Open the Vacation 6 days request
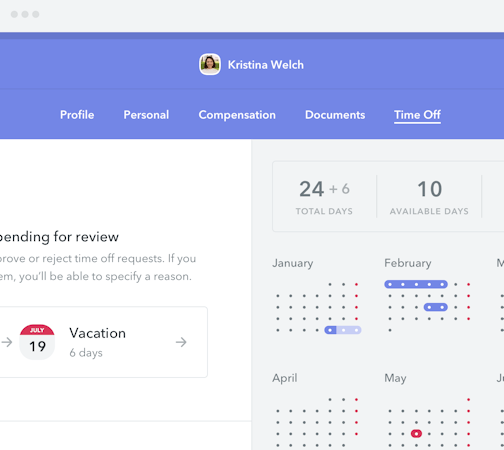The height and width of the screenshot is (450, 504). pyautogui.click(x=103, y=342)
